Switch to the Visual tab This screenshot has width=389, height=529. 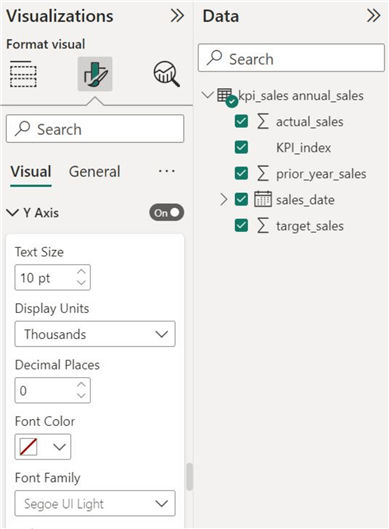(x=31, y=172)
